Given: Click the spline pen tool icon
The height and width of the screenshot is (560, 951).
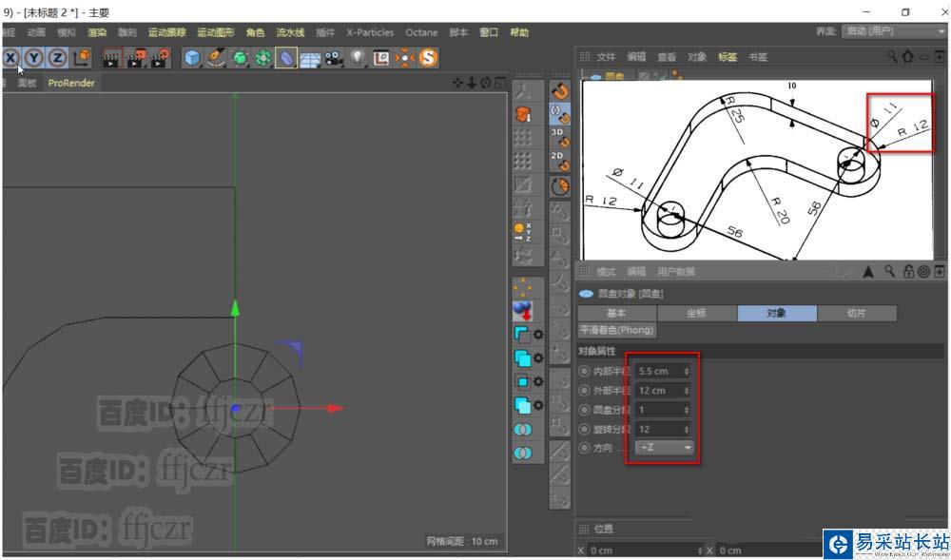Looking at the screenshot, I should pyautogui.click(x=216, y=58).
